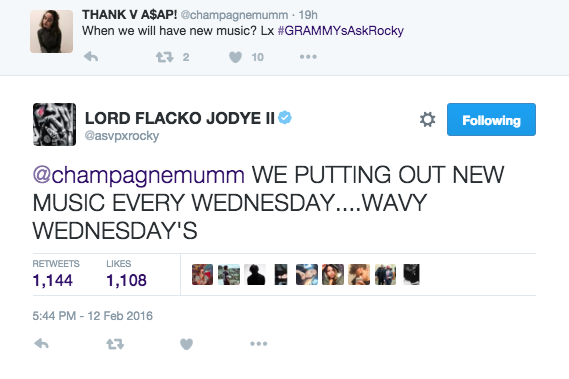Like the Wavy Wednesday tweet

(187, 344)
